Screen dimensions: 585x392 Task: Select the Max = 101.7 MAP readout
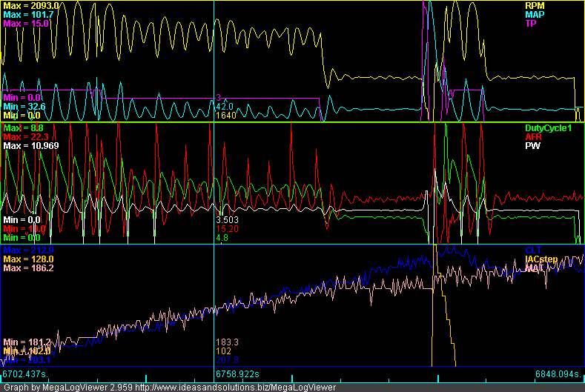click(x=25, y=14)
